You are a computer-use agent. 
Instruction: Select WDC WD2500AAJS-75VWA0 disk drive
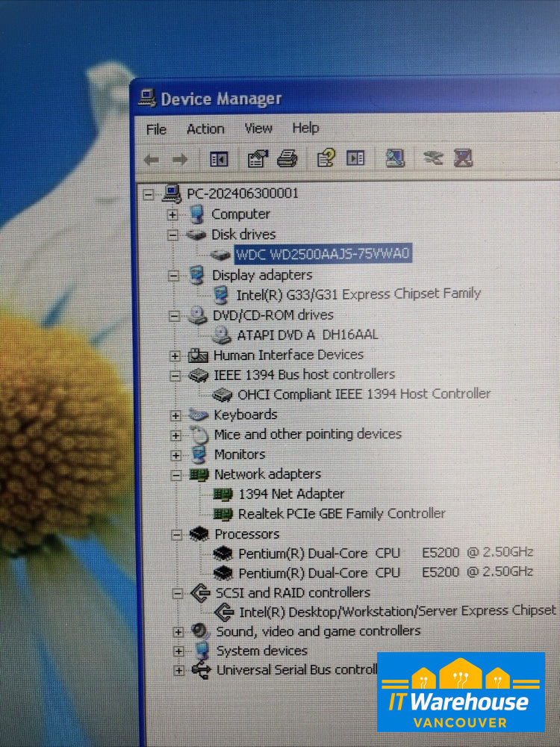[323, 254]
